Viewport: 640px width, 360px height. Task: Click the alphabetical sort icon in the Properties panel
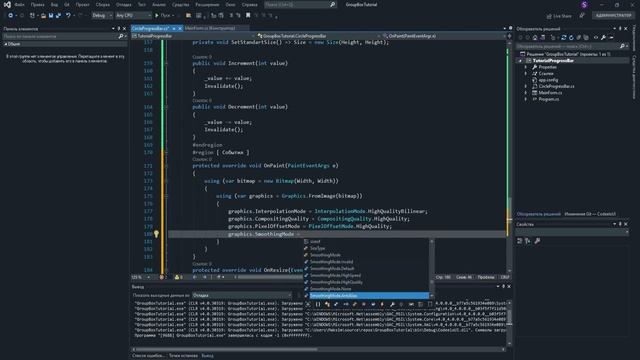click(x=528, y=241)
